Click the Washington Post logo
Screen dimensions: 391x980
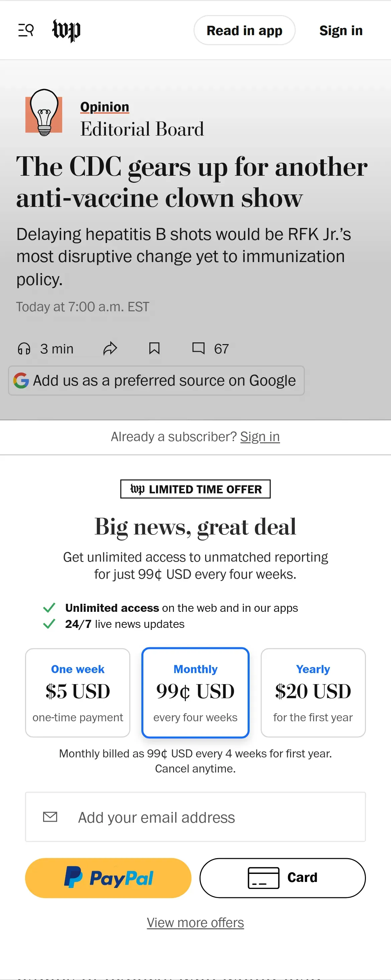click(66, 30)
